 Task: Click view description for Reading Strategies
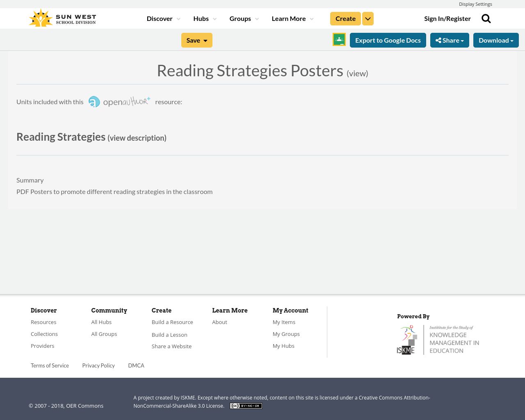[137, 137]
